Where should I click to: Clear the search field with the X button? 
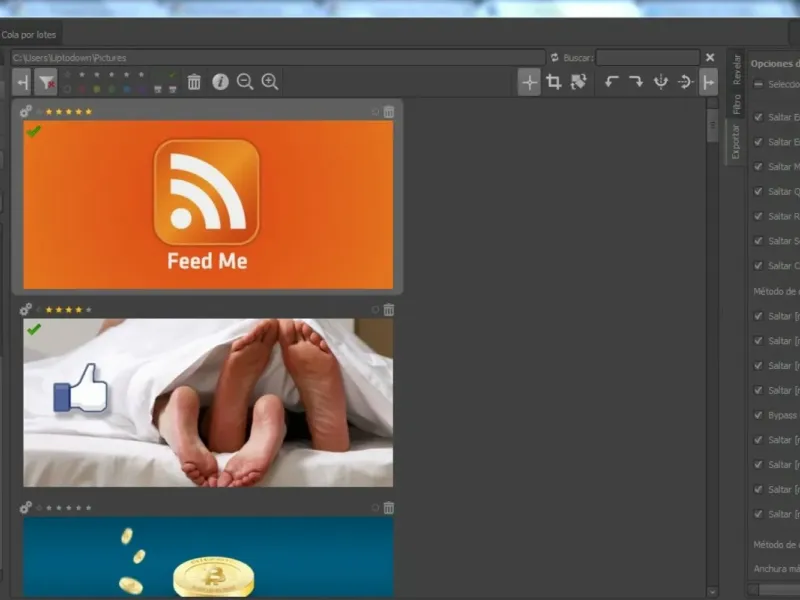coord(710,57)
